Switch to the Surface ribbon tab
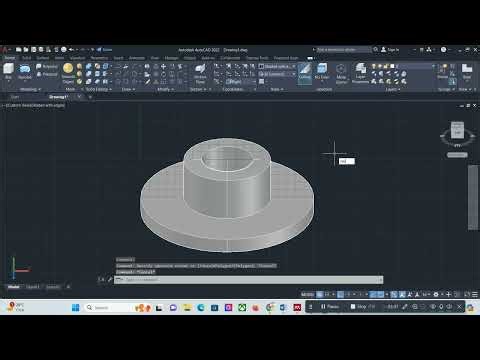The image size is (480, 360). [x=43, y=58]
